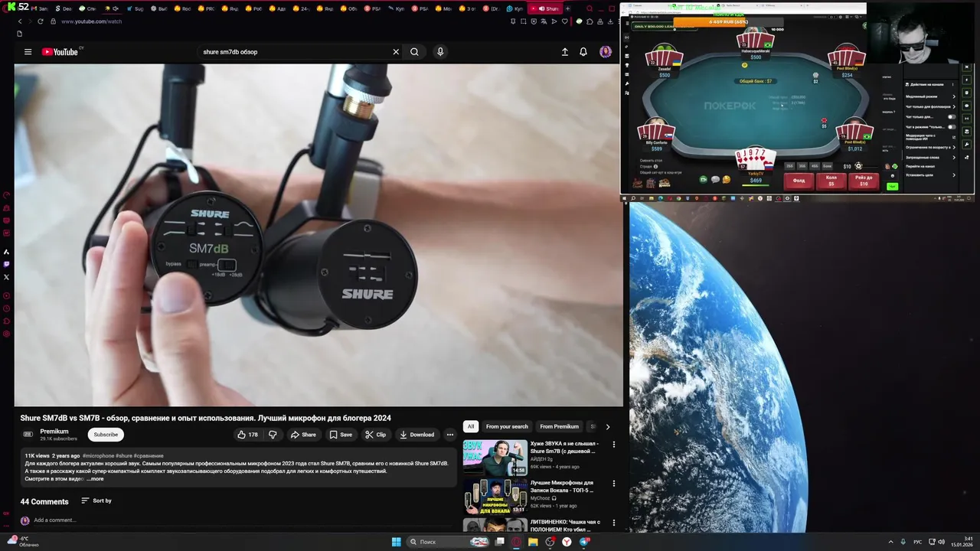Save the video to a playlist
The image size is (980, 551).
(341, 435)
